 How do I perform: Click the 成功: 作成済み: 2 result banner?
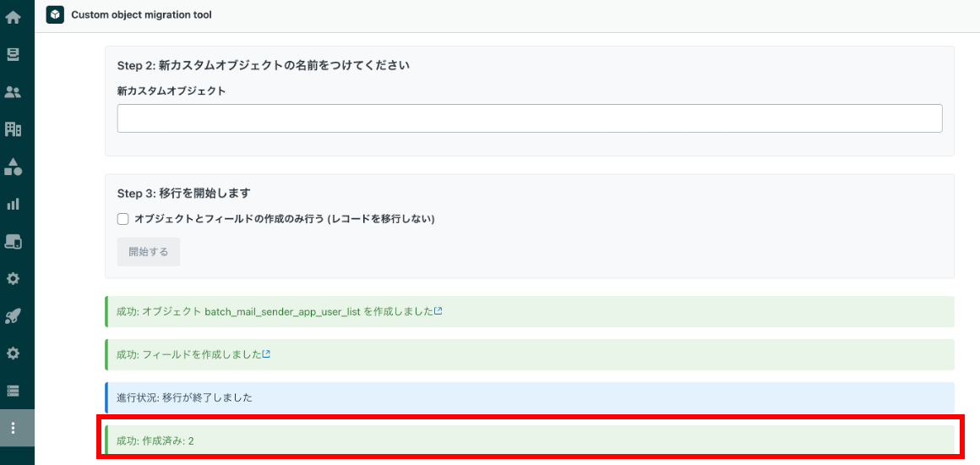tap(530, 440)
